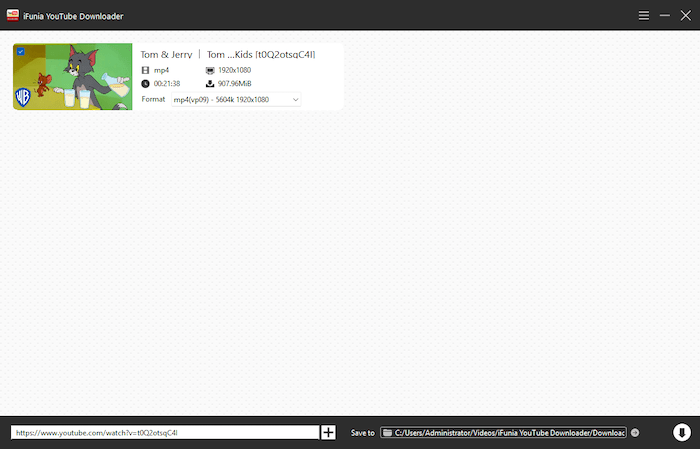Click the iFunia app logo icon

point(14,16)
